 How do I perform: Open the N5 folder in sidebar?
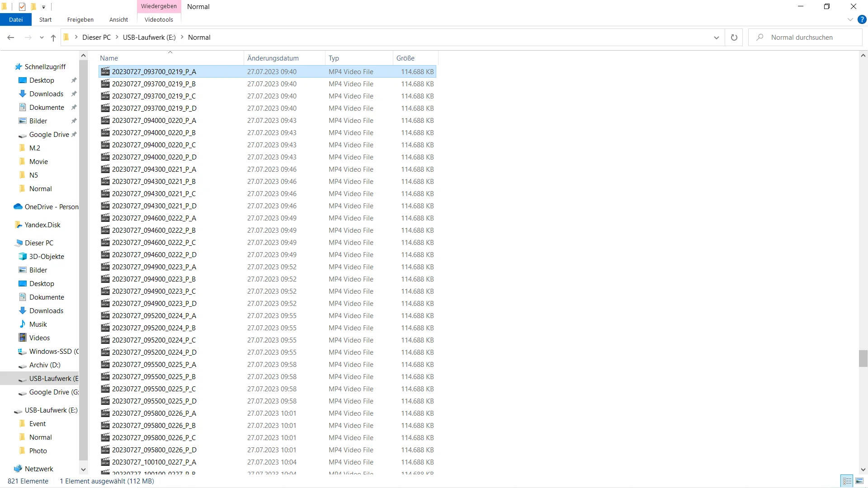(x=33, y=175)
